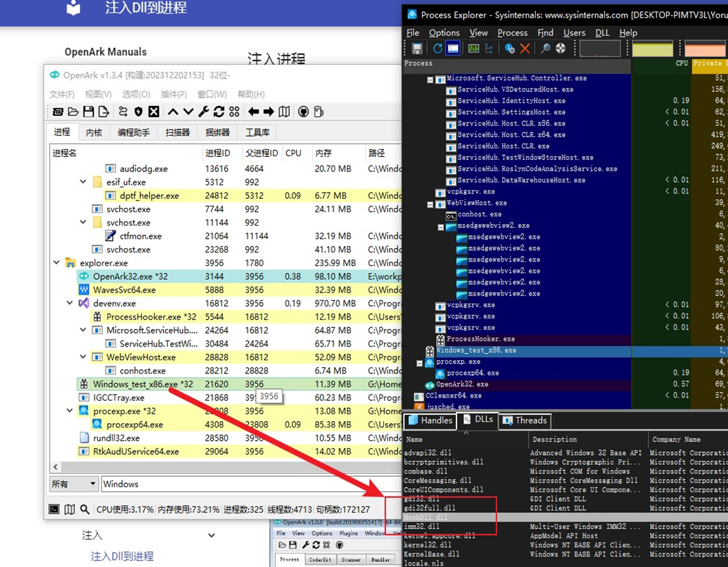Click the Properties gear icon in Process Explorer
The height and width of the screenshot is (567, 728).
tap(510, 48)
